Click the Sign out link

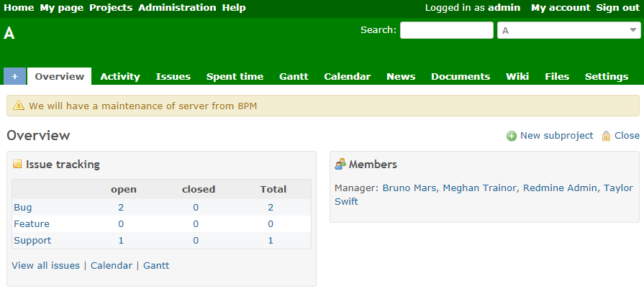pyautogui.click(x=617, y=8)
